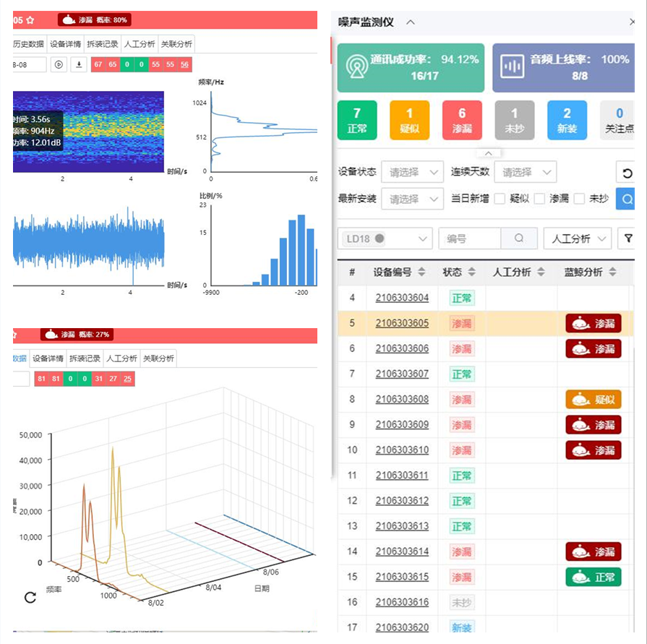Image resolution: width=647 pixels, height=644 pixels.
Task: Click the 编号 search input field
Action: click(x=469, y=239)
